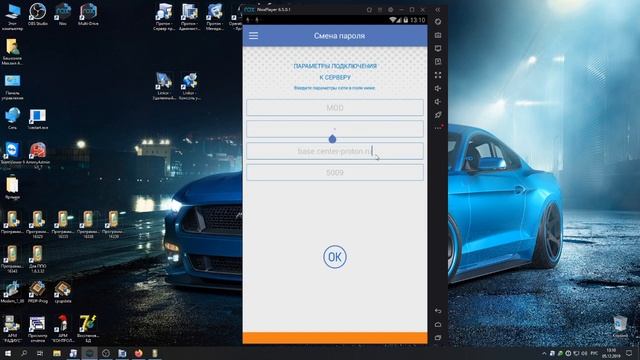The width and height of the screenshot is (640, 360).
Task: Select the Просмотр ключей desktop shortcut
Action: pos(38,329)
